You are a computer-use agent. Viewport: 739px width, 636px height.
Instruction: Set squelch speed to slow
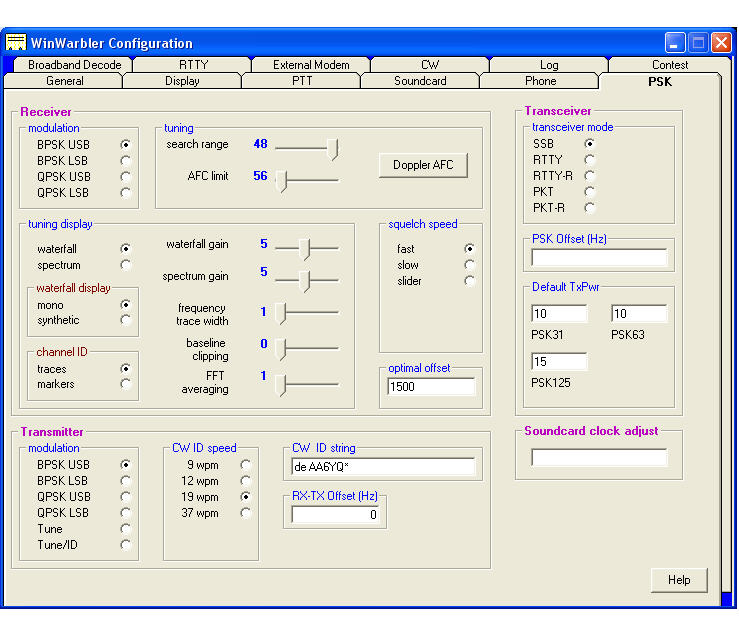(469, 264)
